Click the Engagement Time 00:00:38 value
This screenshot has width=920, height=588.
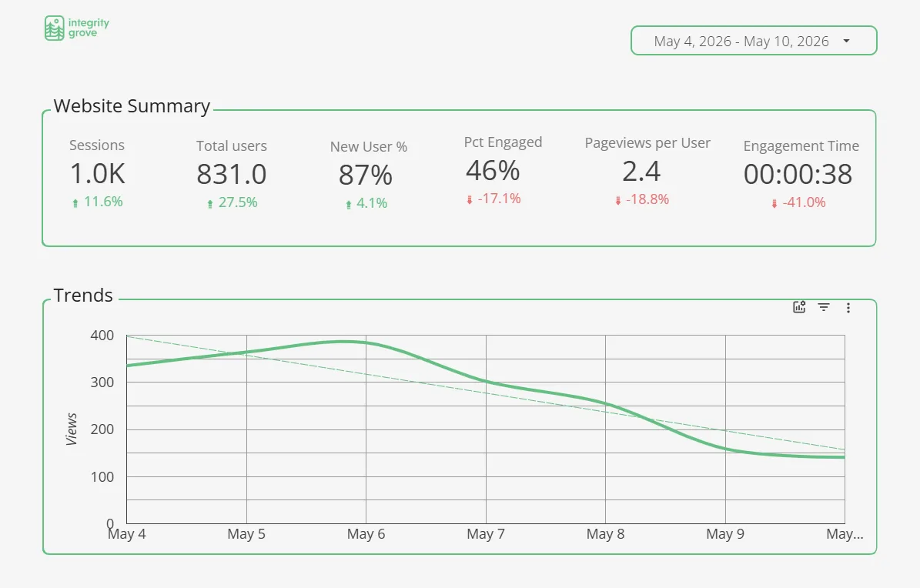(798, 174)
